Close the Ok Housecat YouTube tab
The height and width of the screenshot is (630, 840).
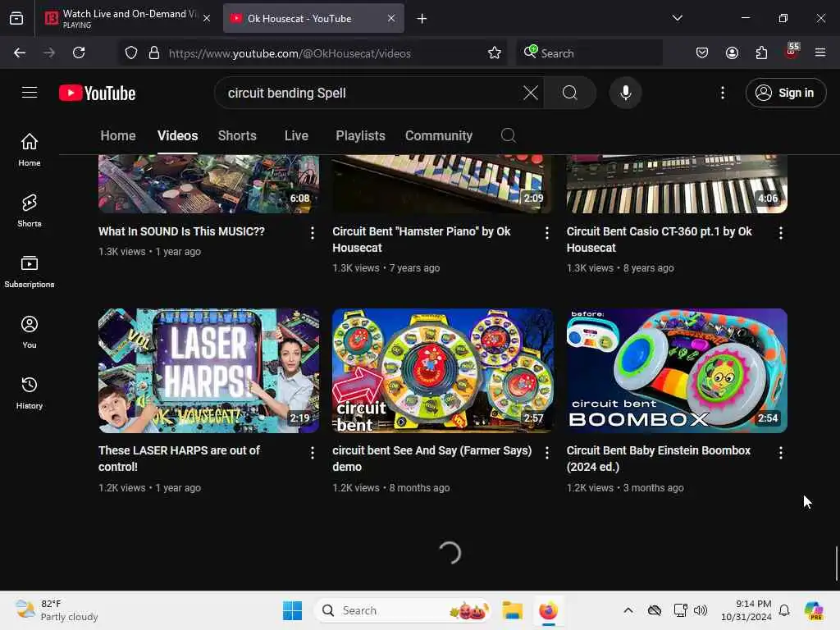point(391,18)
